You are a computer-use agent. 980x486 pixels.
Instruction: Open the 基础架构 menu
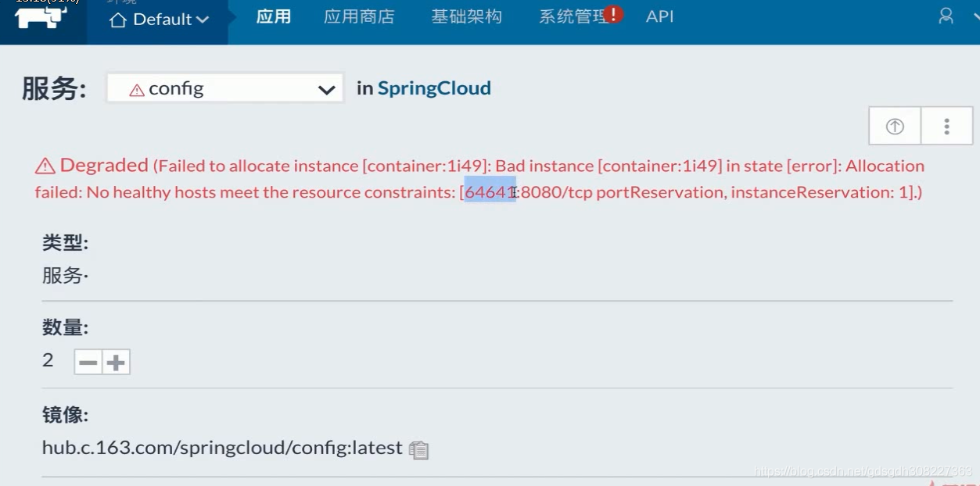coord(467,16)
